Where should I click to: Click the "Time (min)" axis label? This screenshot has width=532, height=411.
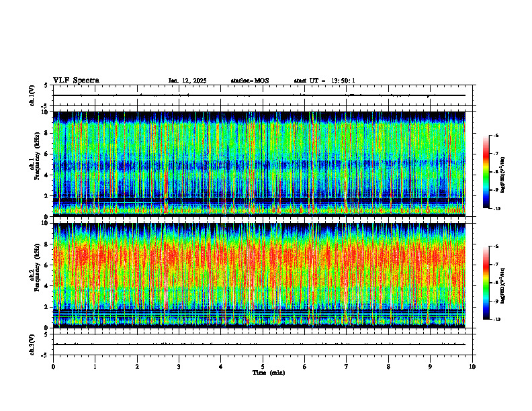269,373
